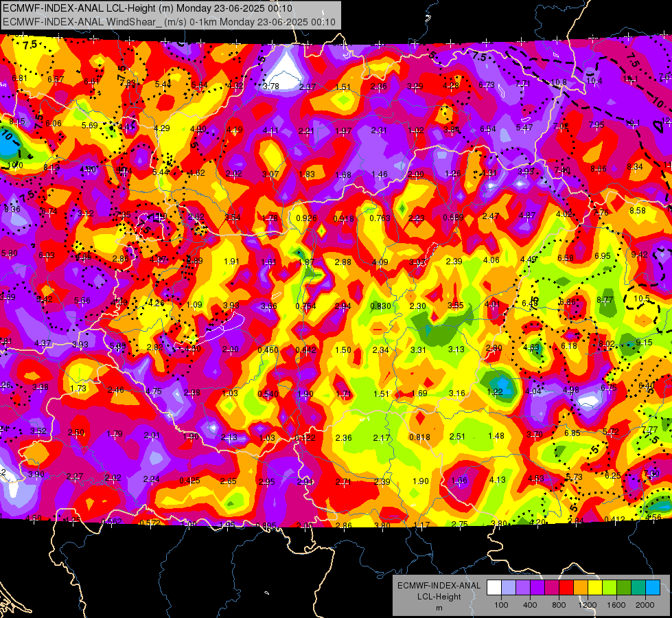Click the WindShear 0-1km title line
The image size is (672, 618).
coord(169,22)
